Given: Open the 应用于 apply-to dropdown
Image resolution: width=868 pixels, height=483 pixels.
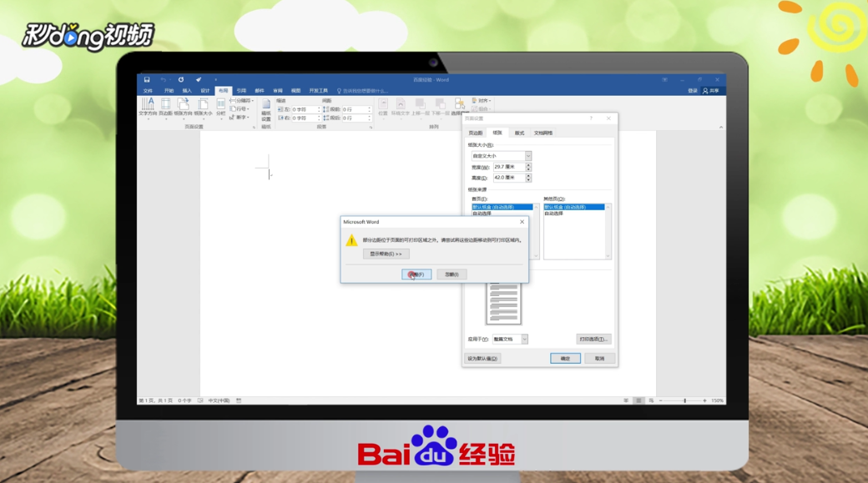Looking at the screenshot, I should click(x=509, y=340).
